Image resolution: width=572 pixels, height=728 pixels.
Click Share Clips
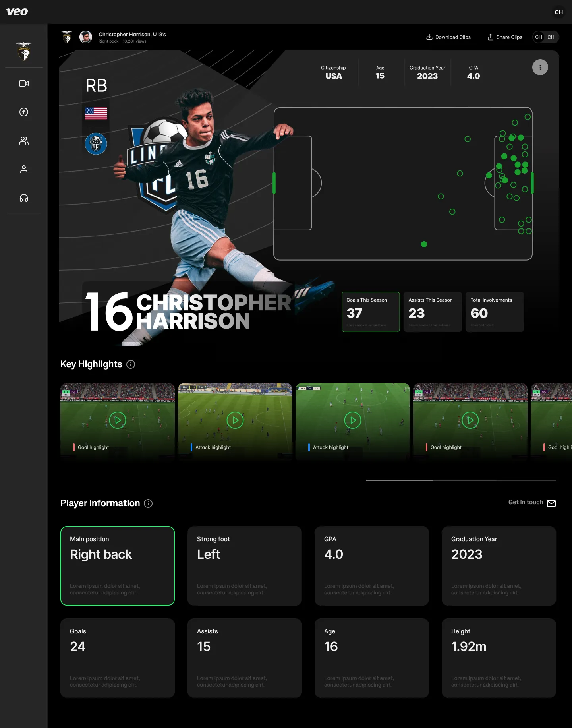click(x=505, y=37)
